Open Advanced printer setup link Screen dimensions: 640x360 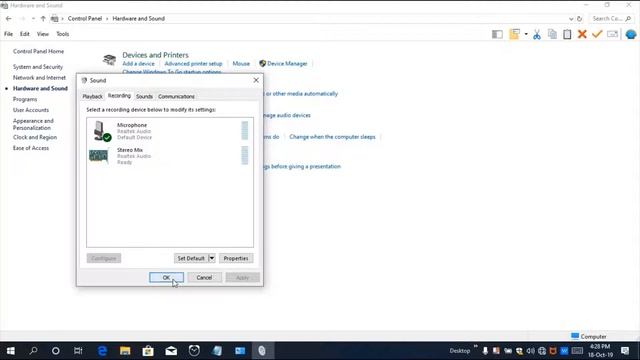[x=193, y=64]
